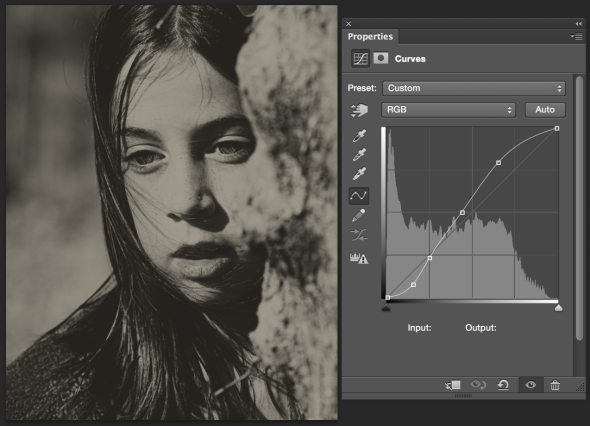Reset the adjustment to defaults
Viewport: 590px width, 426px height.
pyautogui.click(x=503, y=385)
